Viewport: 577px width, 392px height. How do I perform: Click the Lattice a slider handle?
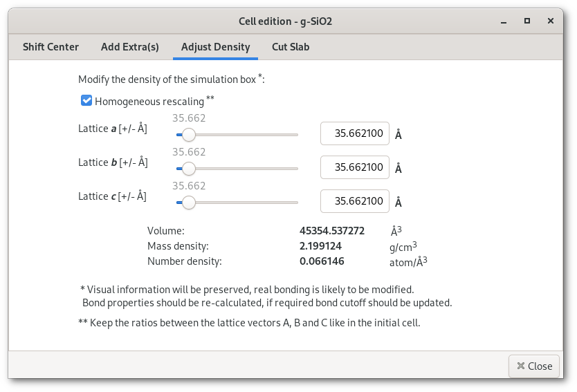pyautogui.click(x=188, y=135)
